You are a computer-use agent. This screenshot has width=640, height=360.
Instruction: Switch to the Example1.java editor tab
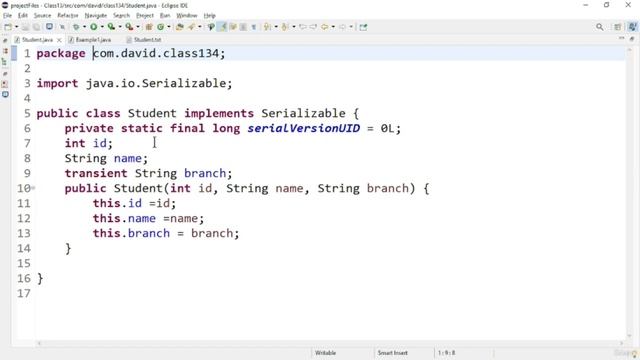pos(93,40)
